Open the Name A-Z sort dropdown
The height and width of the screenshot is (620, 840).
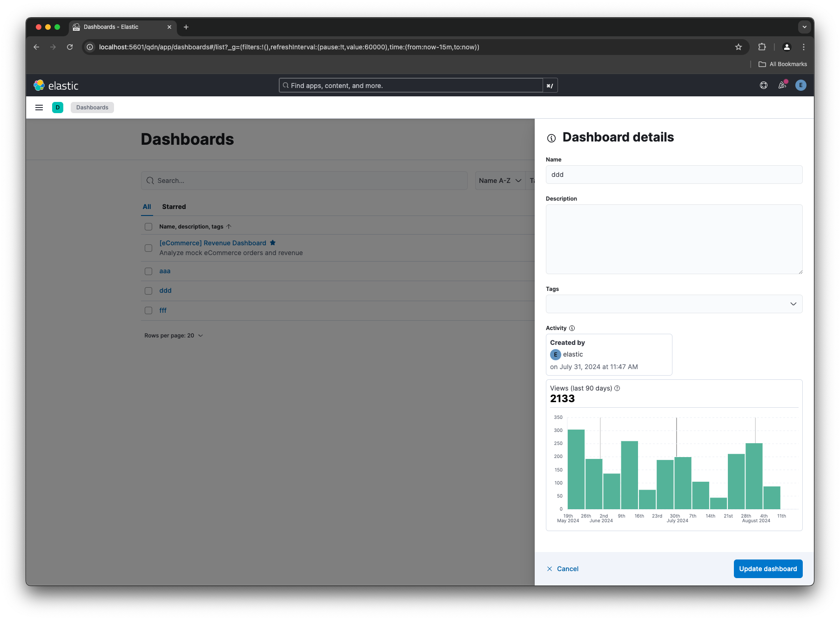tap(500, 181)
